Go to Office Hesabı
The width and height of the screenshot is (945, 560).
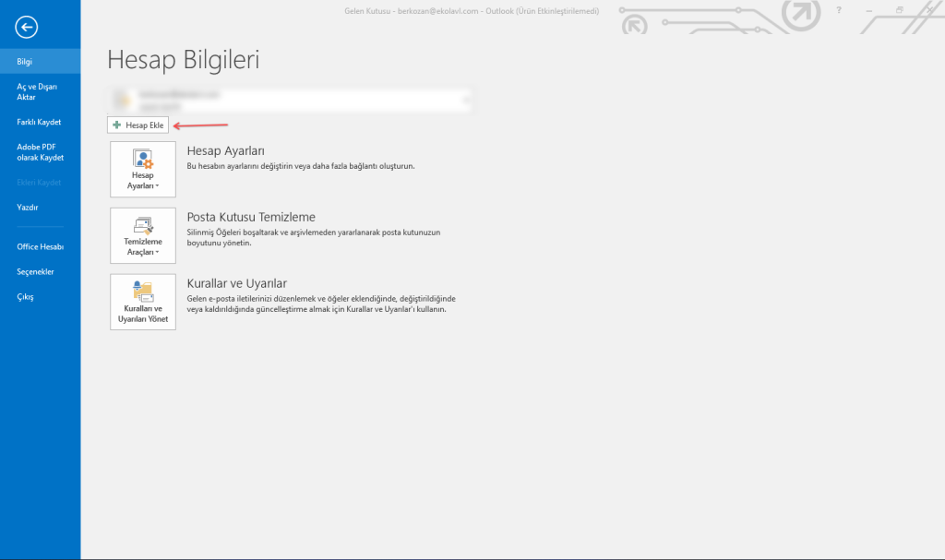(x=40, y=246)
